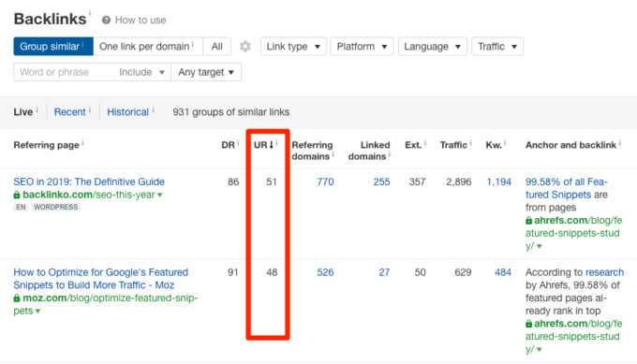Screen dimensions: 637x364
Task: Switch to the Historical tab
Action: (x=128, y=112)
